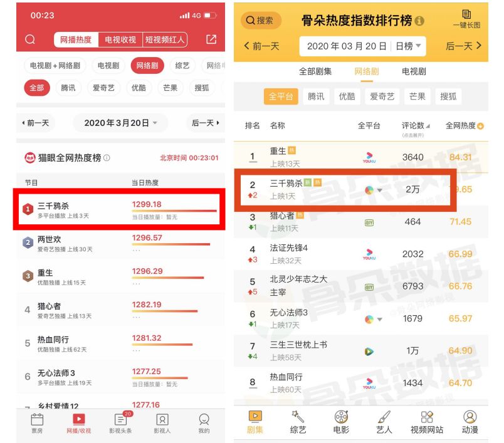
Task: Open the 我的 profile icon in Maoyan bottom bar
Action: click(204, 419)
